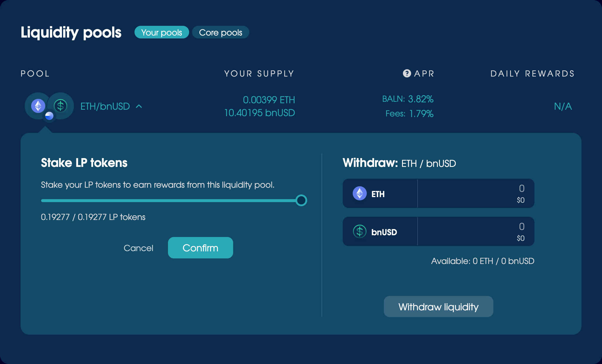This screenshot has width=602, height=364.
Task: Click Withdraw liquidity
Action: pos(438,306)
